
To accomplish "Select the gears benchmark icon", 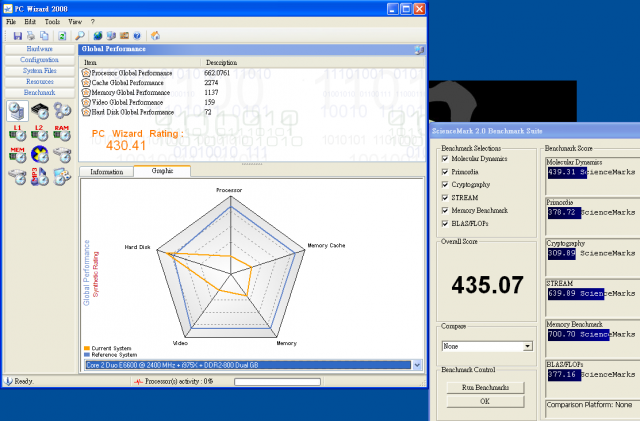I will [x=62, y=111].
